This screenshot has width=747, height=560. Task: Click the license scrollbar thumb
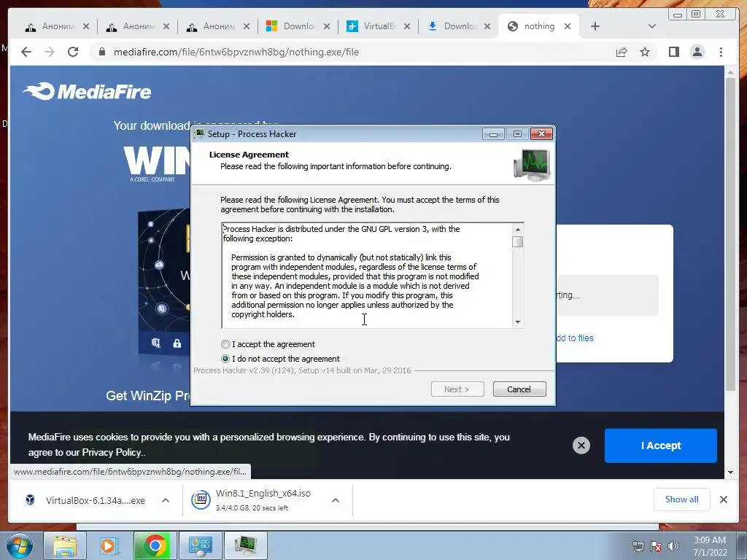coord(518,242)
